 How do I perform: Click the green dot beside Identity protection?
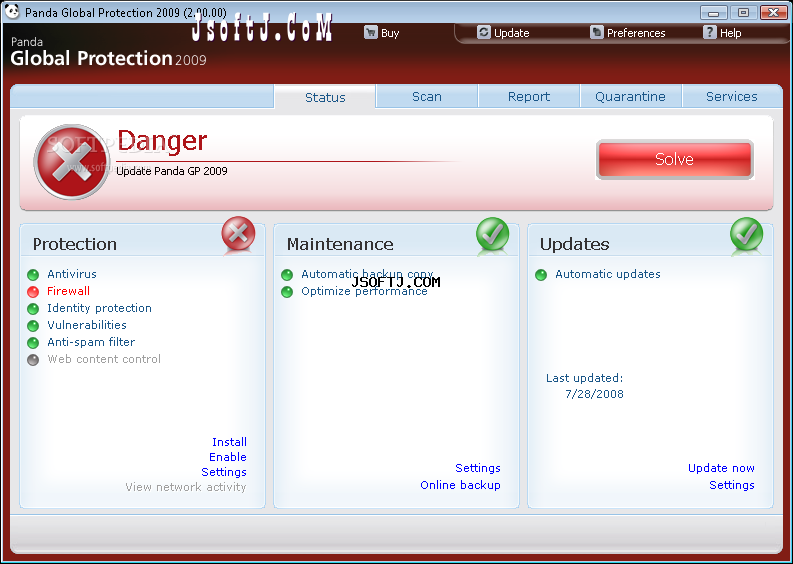click(x=33, y=309)
